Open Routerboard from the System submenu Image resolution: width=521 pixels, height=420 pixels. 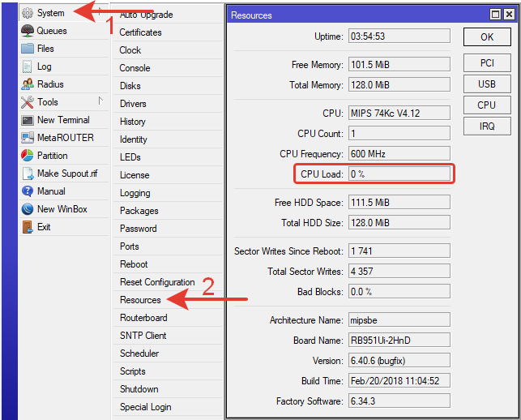(168, 318)
